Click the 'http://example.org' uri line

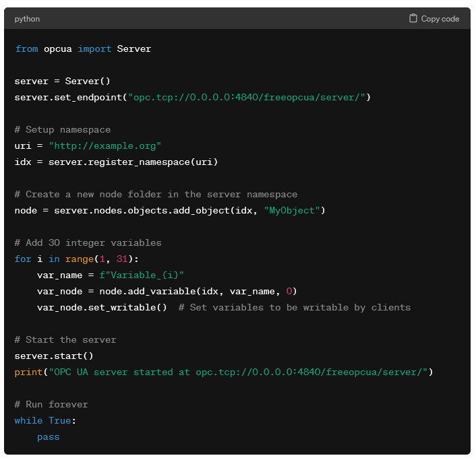[x=88, y=146]
